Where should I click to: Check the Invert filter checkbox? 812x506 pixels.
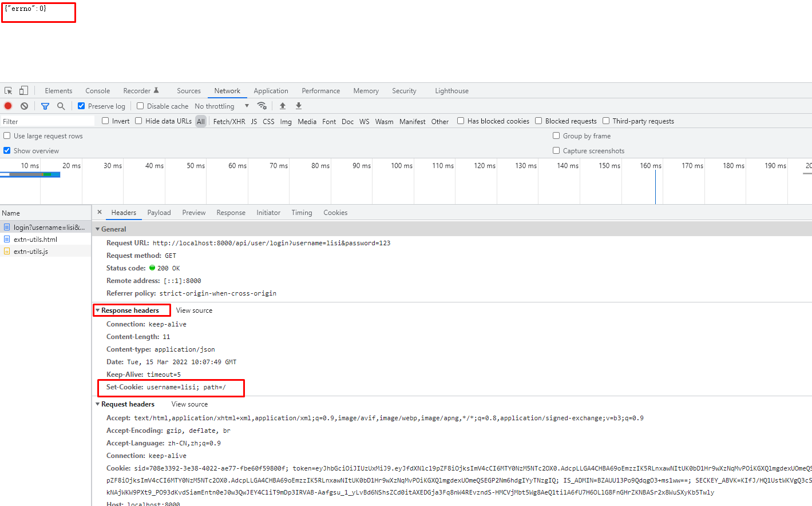coord(105,121)
